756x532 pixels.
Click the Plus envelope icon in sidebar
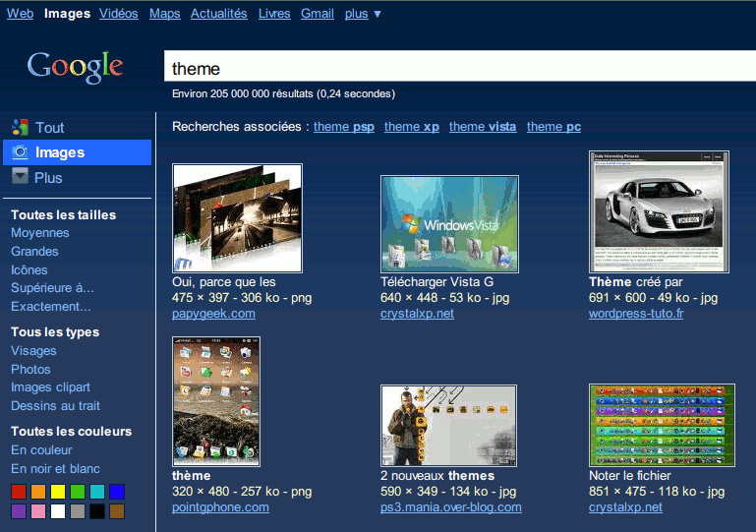click(x=20, y=176)
